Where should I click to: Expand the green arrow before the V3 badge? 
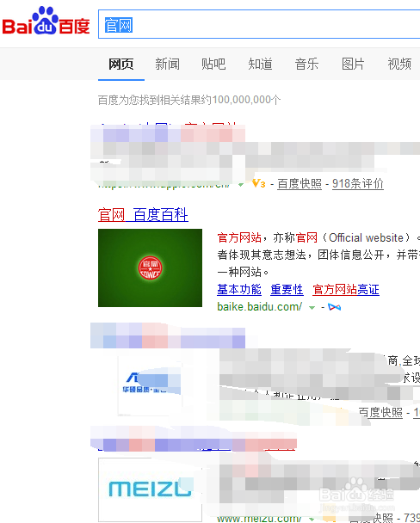click(241, 184)
